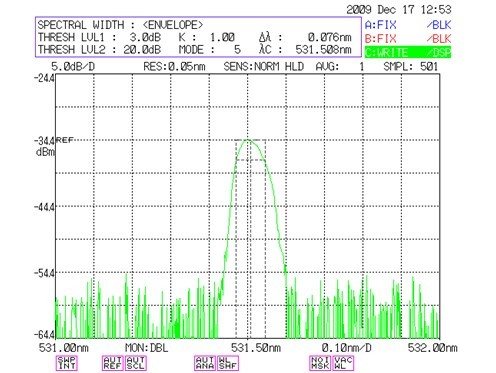Select the SPECTRAL WIDTH ENVELOPE heading

tap(120, 25)
